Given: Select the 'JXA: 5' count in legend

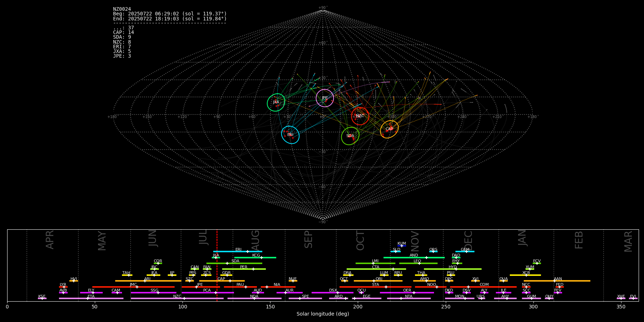Looking at the screenshot, I should click(122, 52).
